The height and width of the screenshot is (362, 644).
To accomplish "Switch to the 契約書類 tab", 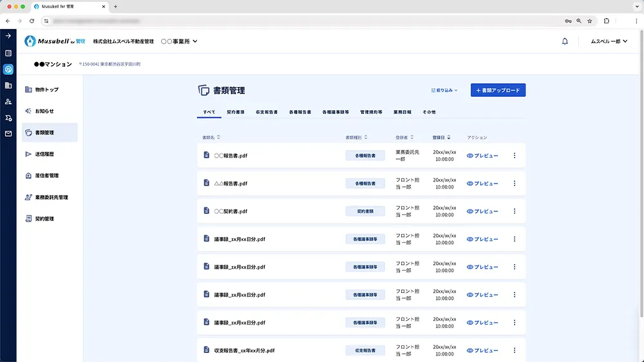I will [x=235, y=112].
